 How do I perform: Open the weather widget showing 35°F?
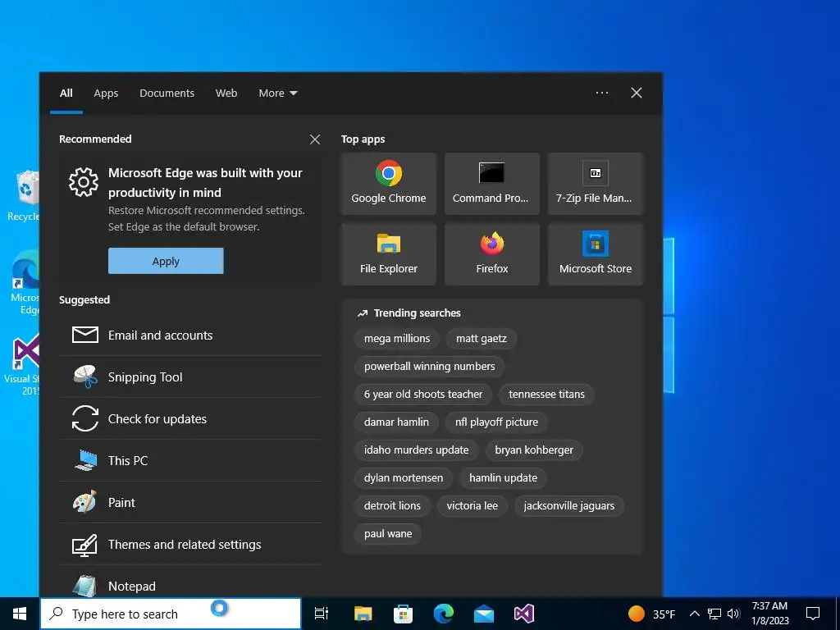651,614
